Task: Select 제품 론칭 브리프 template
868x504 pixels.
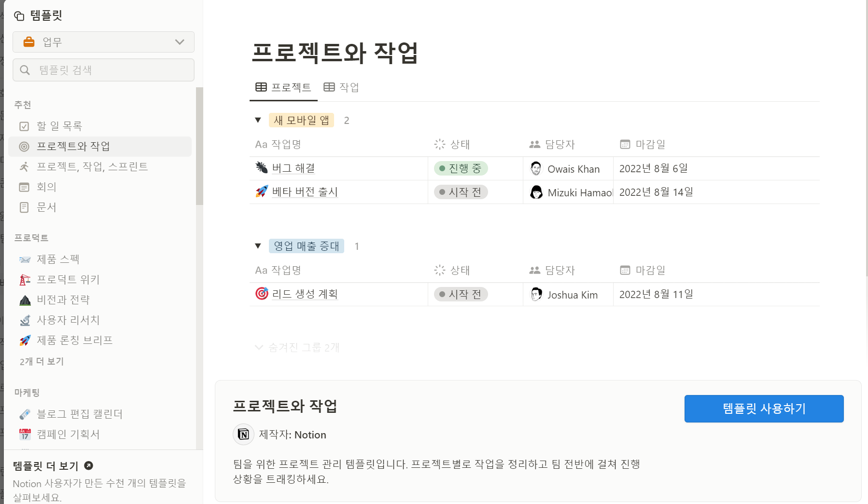Action: pyautogui.click(x=100, y=341)
